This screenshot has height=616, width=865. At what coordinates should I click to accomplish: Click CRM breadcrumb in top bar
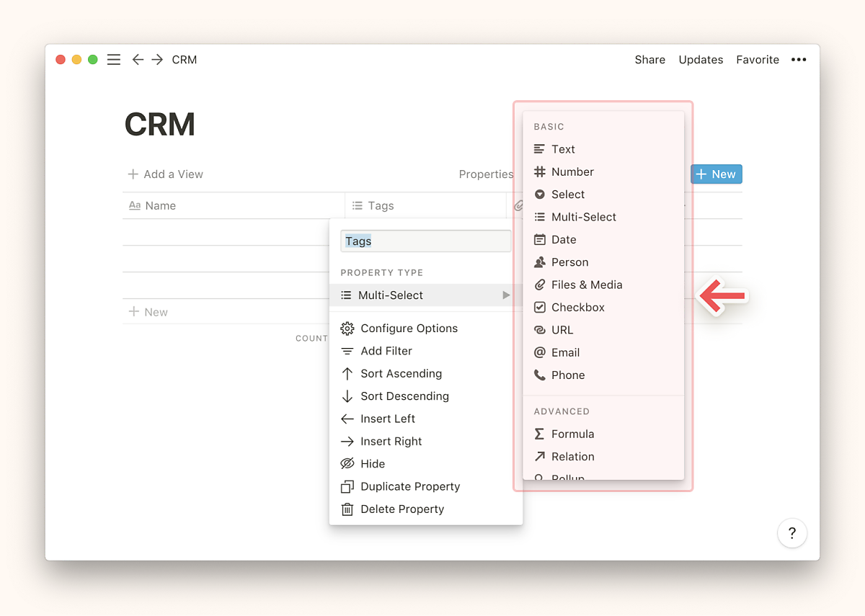coord(185,60)
